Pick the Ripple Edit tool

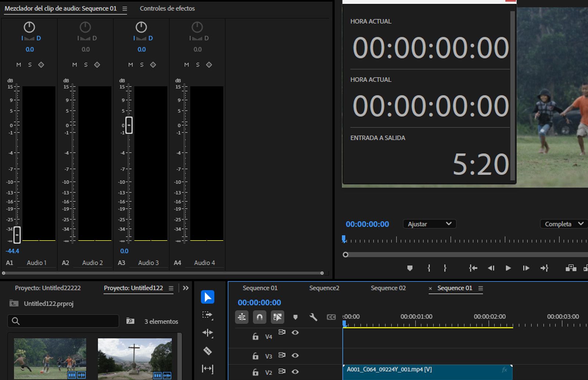[207, 333]
